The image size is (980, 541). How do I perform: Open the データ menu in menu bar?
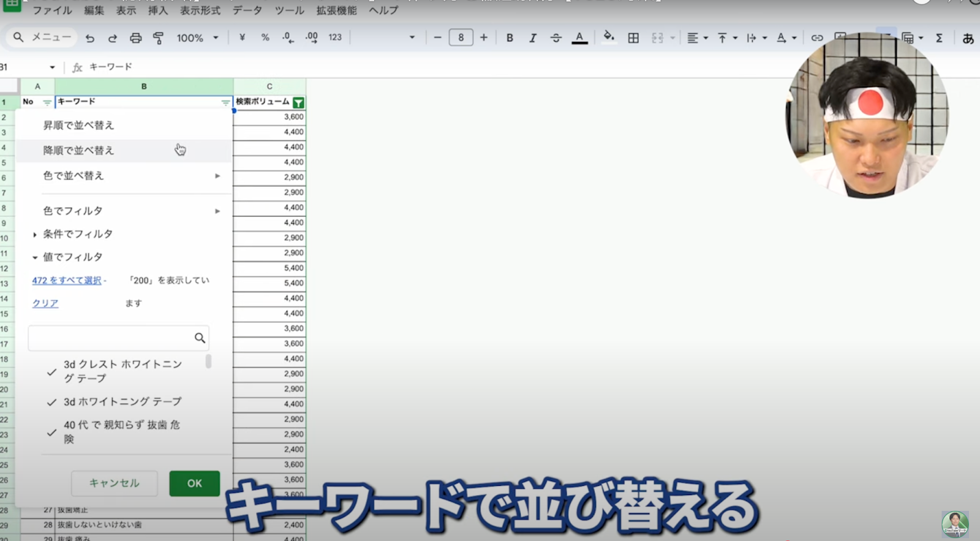(x=247, y=10)
